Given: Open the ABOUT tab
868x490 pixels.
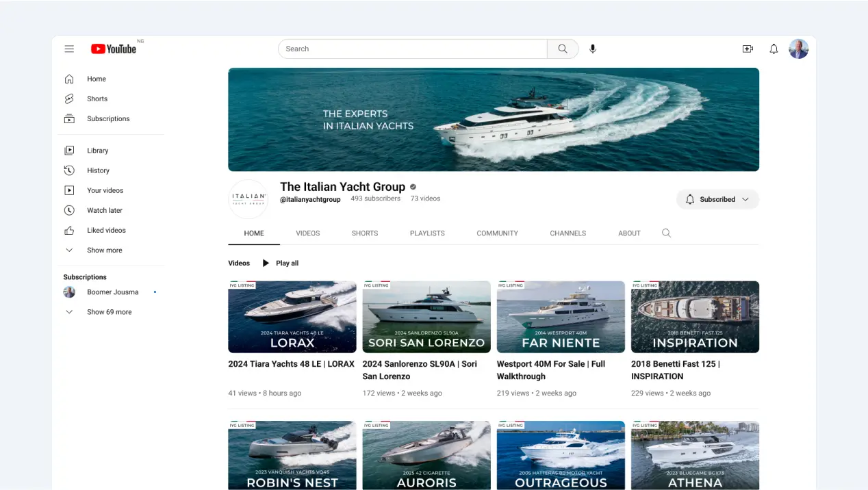Looking at the screenshot, I should 629,233.
